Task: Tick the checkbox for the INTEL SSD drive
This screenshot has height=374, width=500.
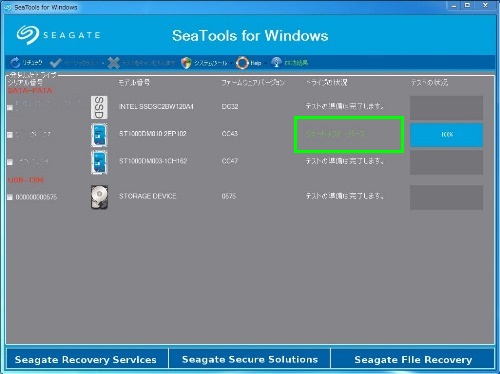Action: (x=10, y=107)
